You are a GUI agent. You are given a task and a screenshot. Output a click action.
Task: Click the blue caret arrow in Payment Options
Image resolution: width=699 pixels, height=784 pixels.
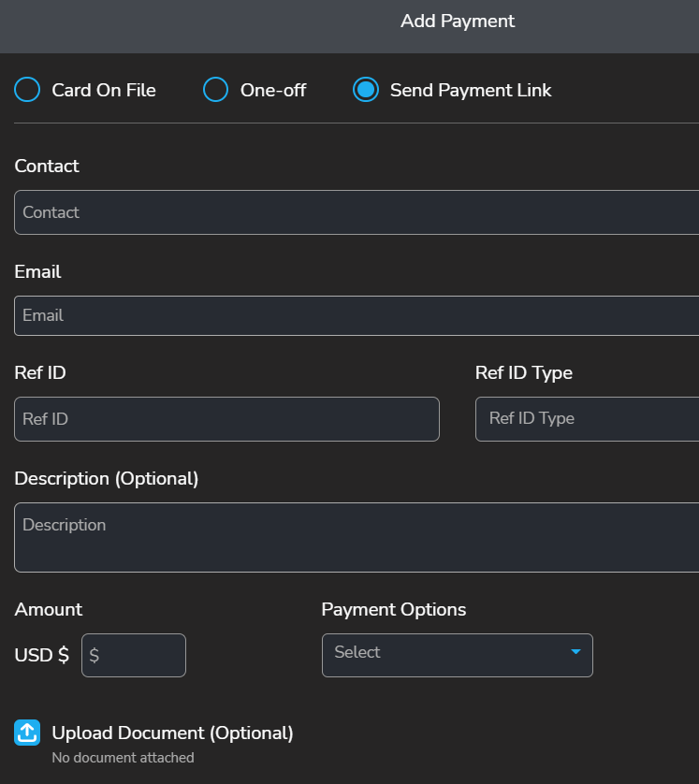click(x=575, y=652)
